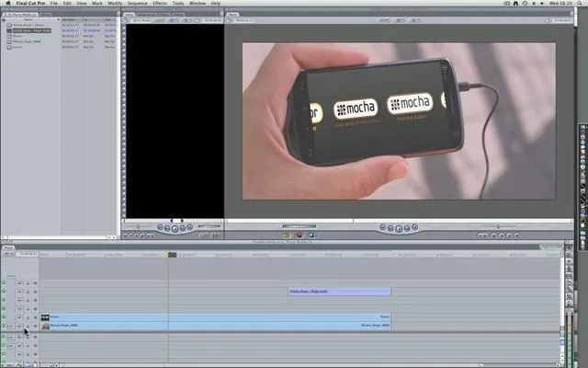Screen dimensions: 588x368
Task: Play the sequence in the Canvas
Action: [x=399, y=228]
